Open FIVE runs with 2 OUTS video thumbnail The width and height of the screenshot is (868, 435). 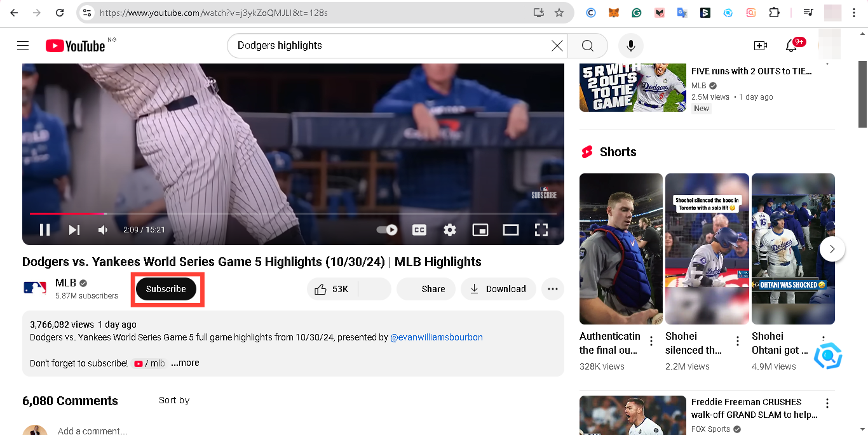pos(633,88)
